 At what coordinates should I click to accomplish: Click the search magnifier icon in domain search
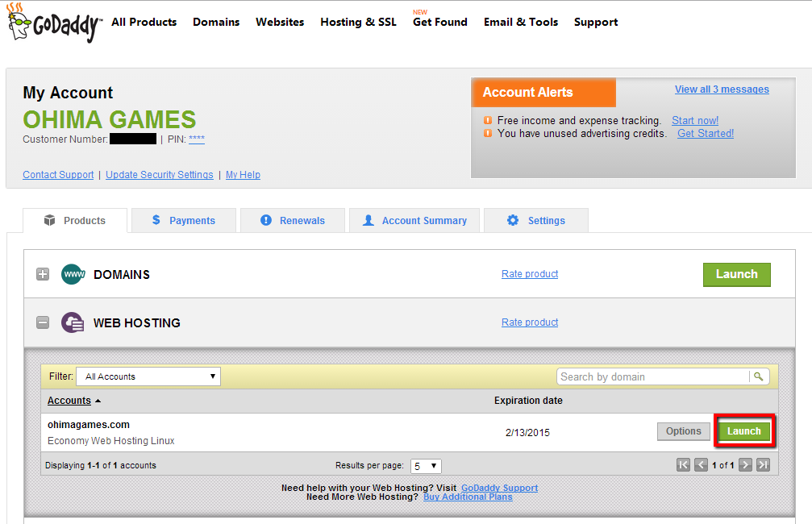(759, 376)
